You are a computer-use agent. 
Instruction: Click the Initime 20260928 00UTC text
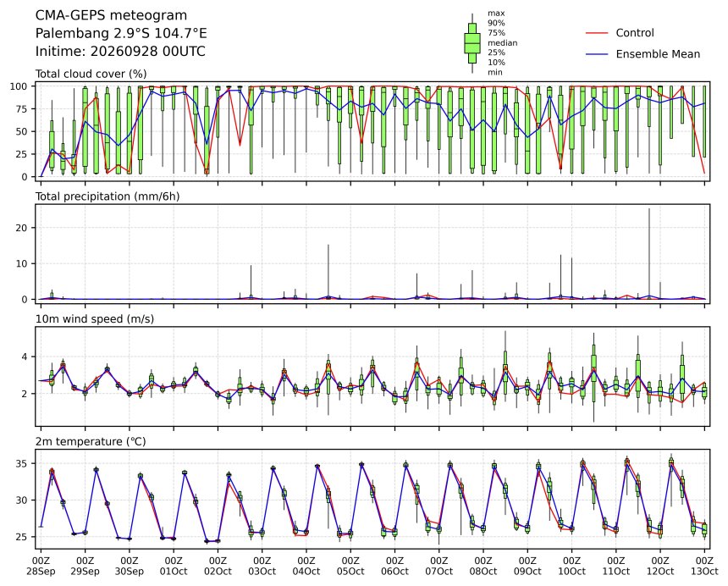pos(121,51)
